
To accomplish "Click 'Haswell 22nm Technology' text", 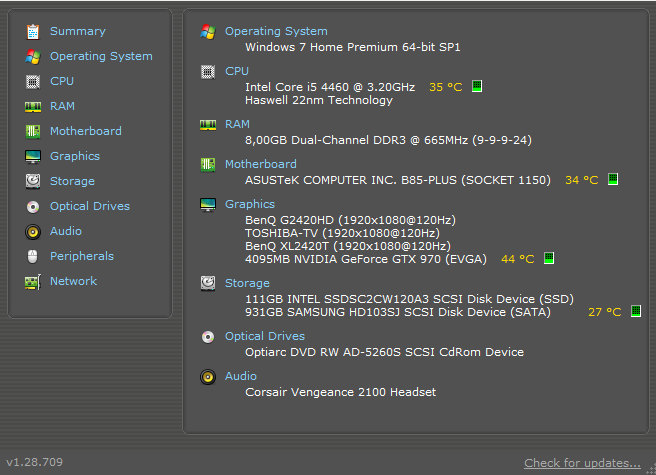I will 319,100.
